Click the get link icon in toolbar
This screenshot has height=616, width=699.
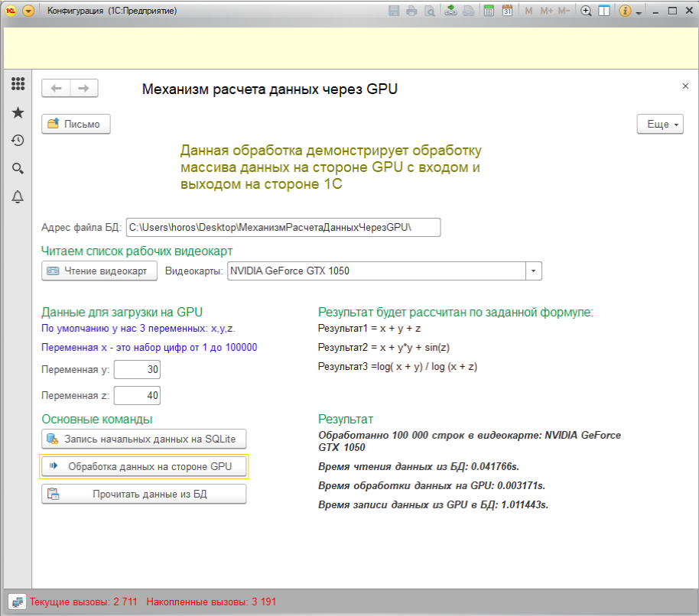(x=450, y=11)
